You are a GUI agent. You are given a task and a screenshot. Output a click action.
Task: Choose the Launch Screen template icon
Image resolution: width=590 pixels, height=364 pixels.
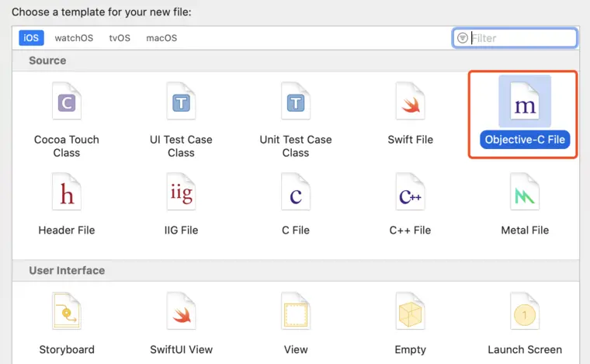(x=525, y=312)
